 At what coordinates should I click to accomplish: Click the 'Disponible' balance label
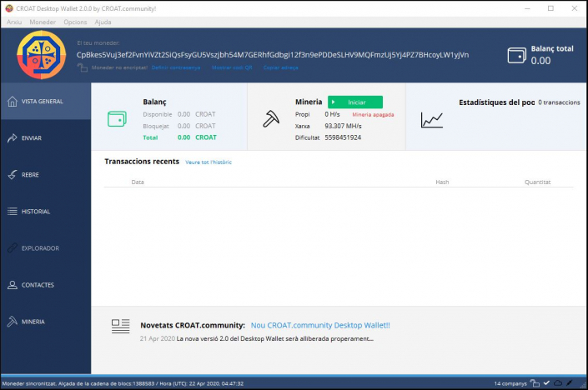[157, 114]
